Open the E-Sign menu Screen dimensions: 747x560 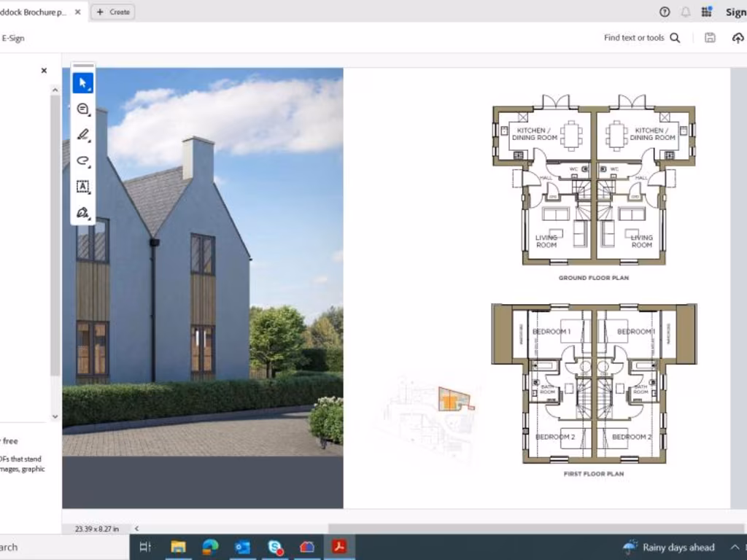pos(13,38)
